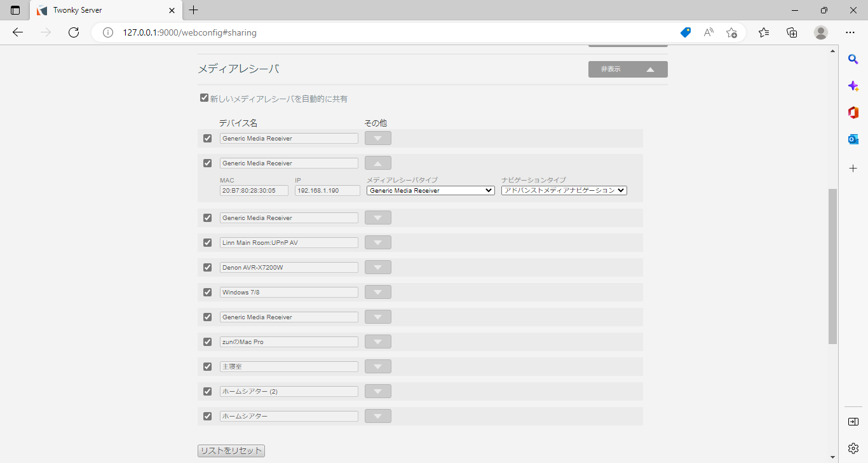
Task: Open sidebar settings gear
Action: (x=853, y=448)
